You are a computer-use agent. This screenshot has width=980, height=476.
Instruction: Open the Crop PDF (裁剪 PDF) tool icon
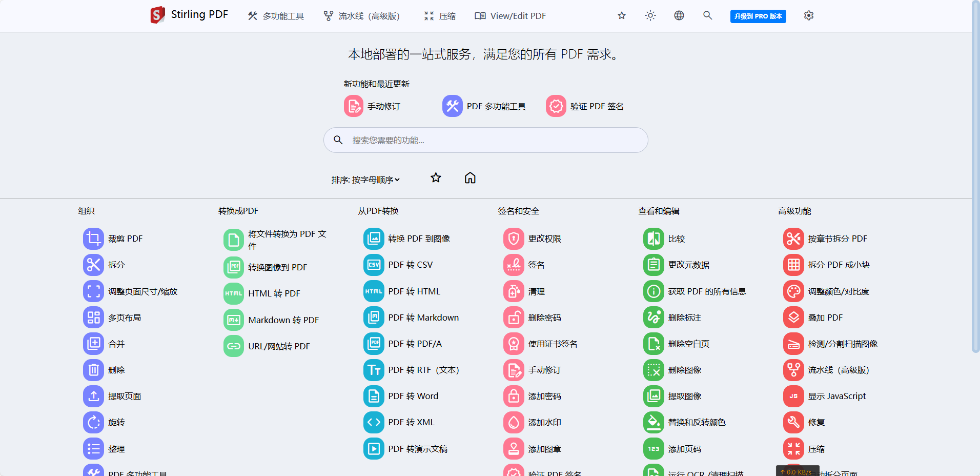(x=93, y=239)
